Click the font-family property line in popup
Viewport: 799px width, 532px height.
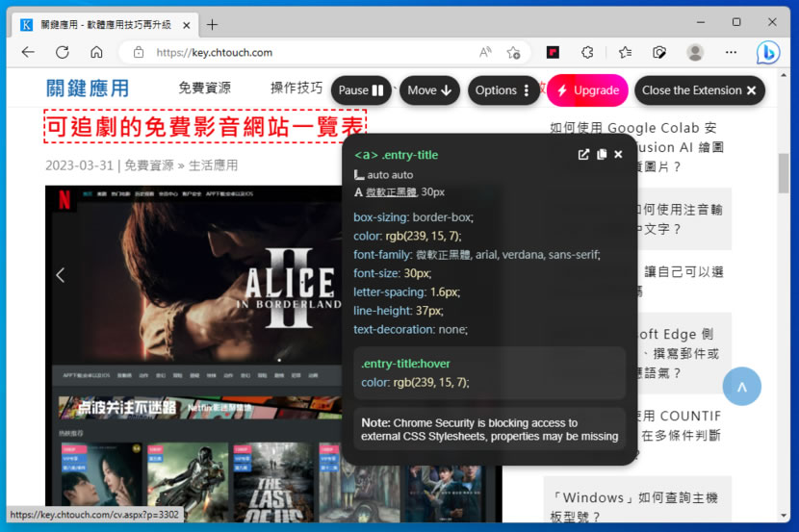coord(477,255)
